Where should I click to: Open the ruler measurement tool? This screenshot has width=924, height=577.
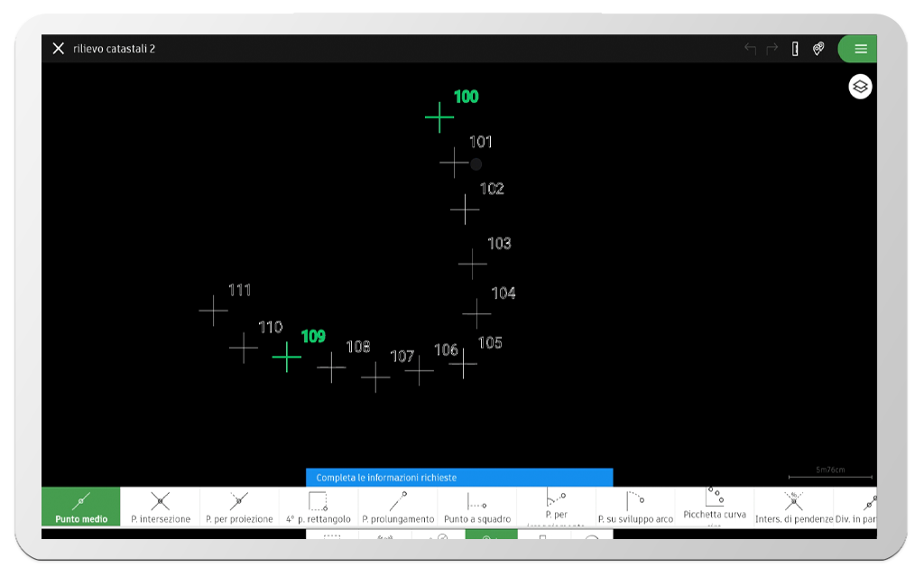[795, 49]
